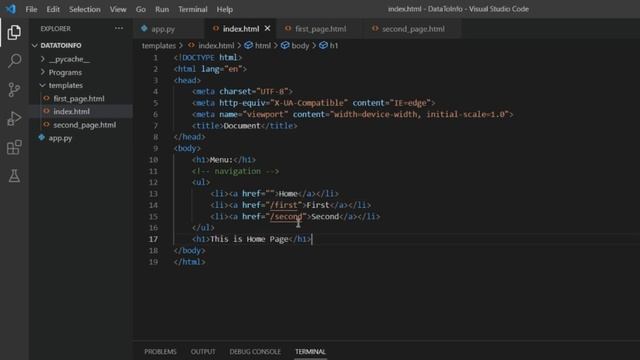Viewport: 640px width, 360px height.
Task: Click the EXPLORER panel header
Action: tap(56, 29)
